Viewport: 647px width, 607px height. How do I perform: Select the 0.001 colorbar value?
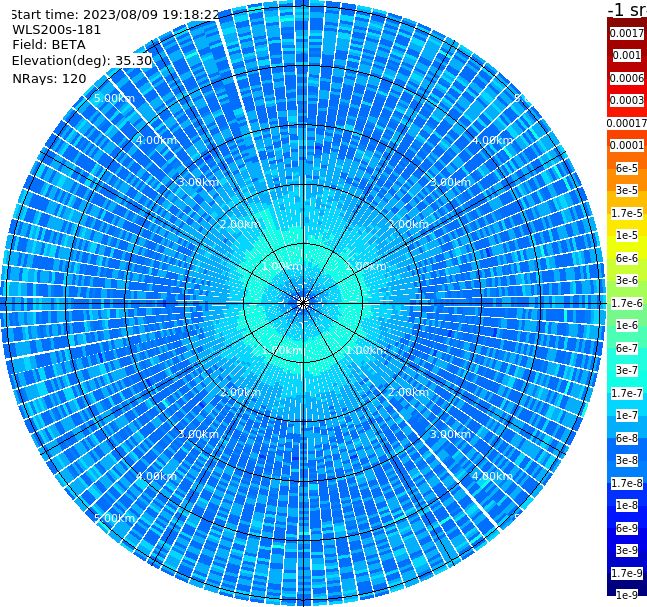[627, 55]
